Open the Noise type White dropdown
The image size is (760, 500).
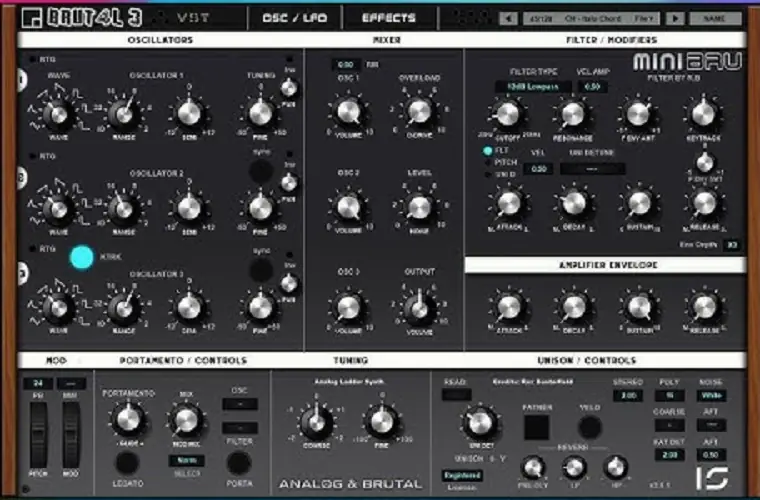tap(712, 396)
